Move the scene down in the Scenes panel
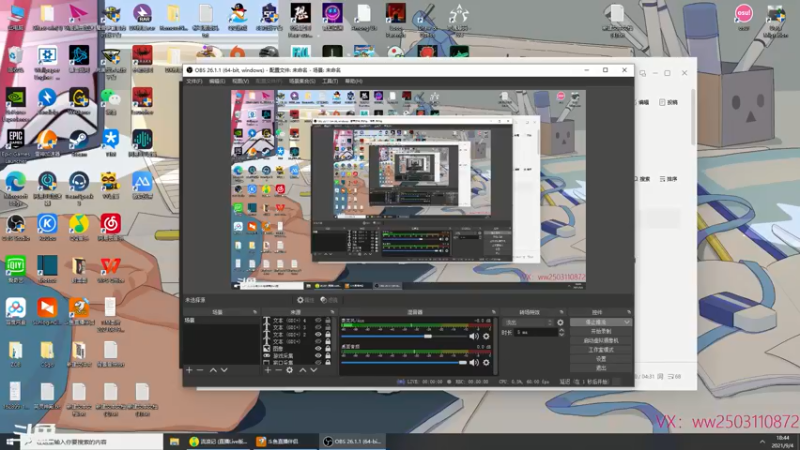Screen dimensions: 800x450 224,370
